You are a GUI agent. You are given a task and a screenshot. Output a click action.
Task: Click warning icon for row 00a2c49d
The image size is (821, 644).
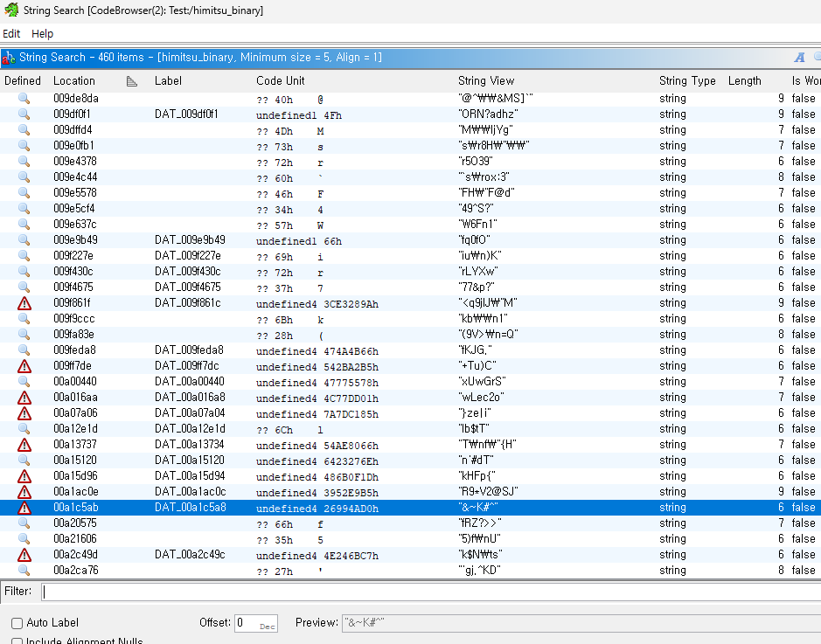coord(24,555)
